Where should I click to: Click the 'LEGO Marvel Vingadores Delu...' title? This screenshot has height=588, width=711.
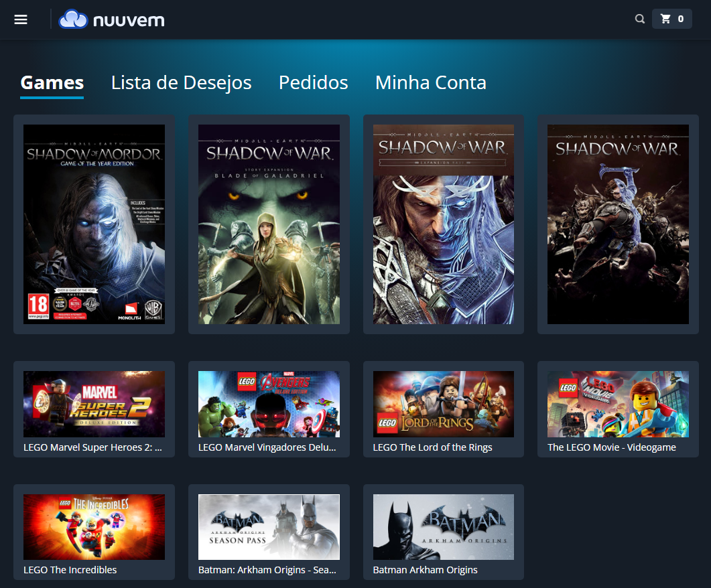pos(267,447)
